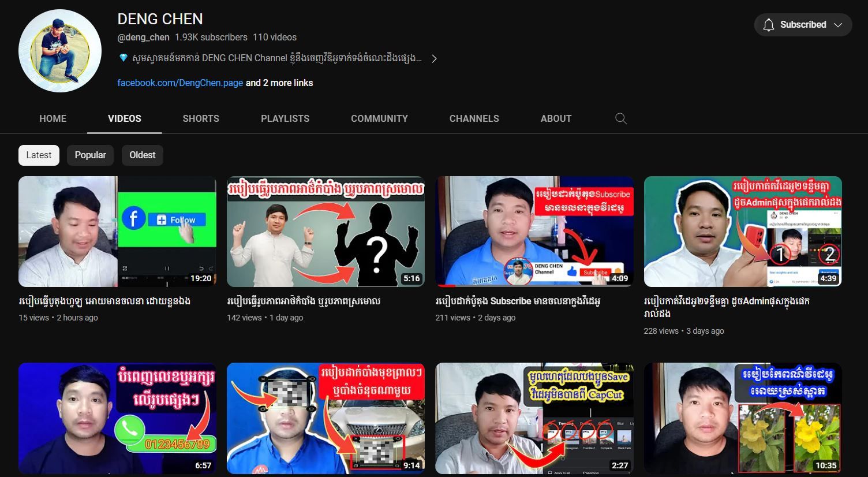Go to the PLAYLISTS tab
The height and width of the screenshot is (477, 868).
click(x=285, y=118)
